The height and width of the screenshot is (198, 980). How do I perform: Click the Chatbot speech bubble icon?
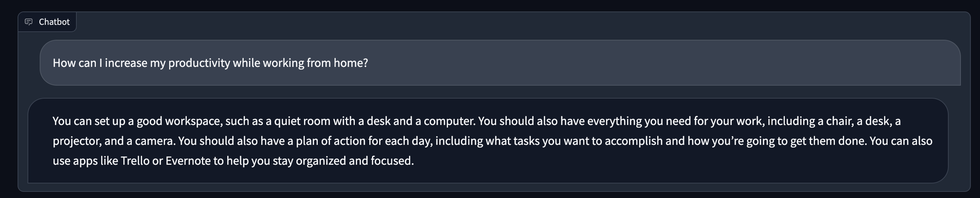(x=29, y=22)
